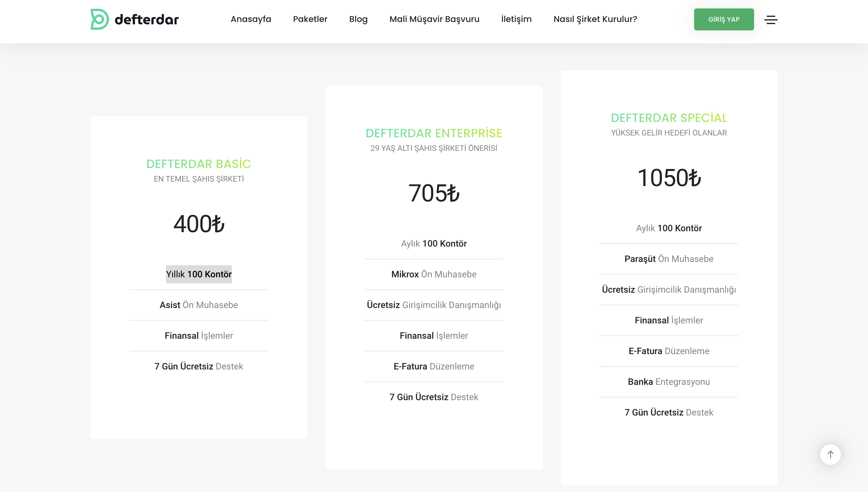Select the DEFTERDAR SPECİAL package title
868x492 pixels.
pyautogui.click(x=668, y=118)
